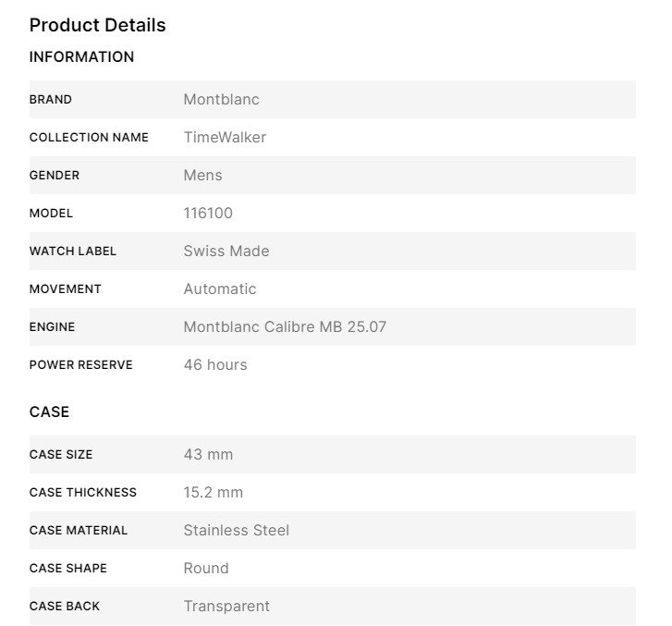Screen dimensions: 672x626
Task: Click Montblanc Calibre MB 25.07 engine text
Action: (x=285, y=327)
